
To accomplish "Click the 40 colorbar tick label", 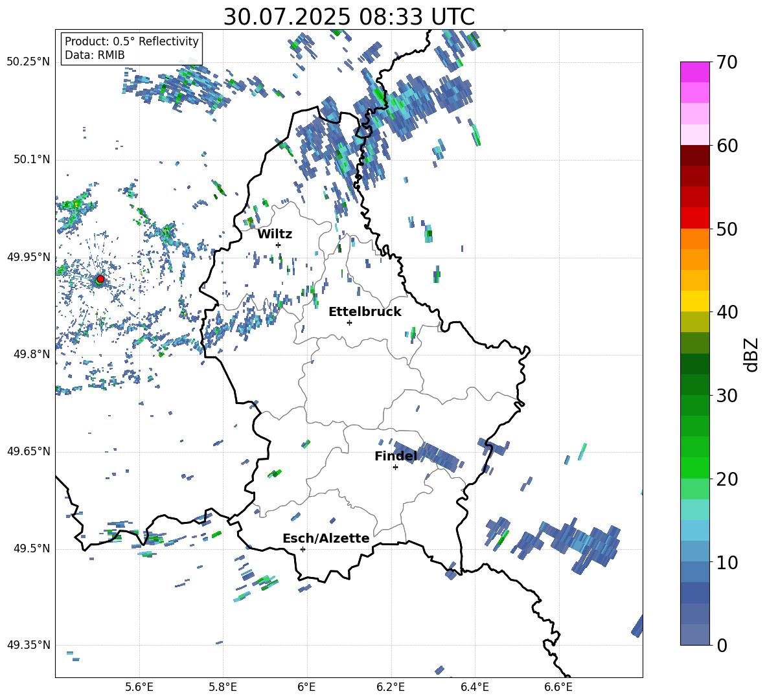I will pyautogui.click(x=726, y=312).
